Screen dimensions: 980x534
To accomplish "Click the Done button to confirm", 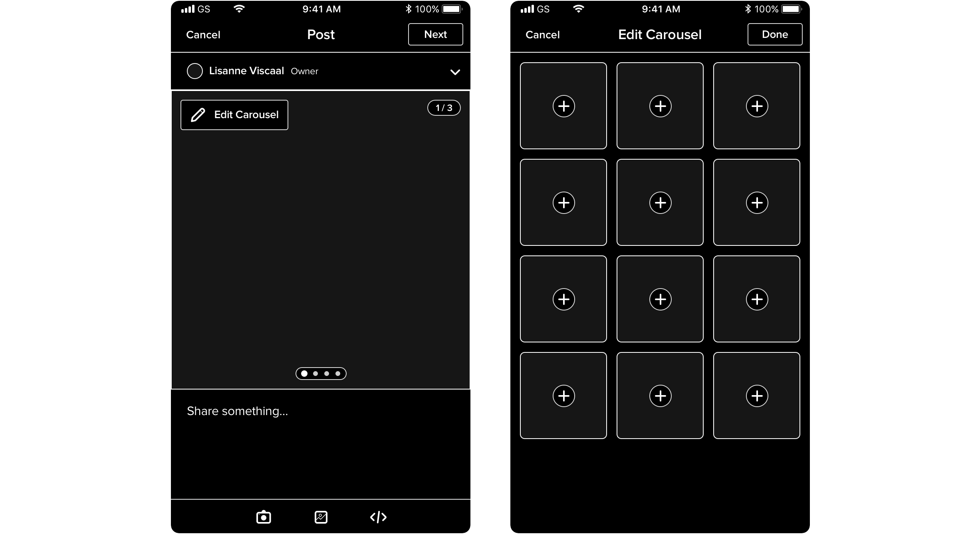I will coord(775,34).
